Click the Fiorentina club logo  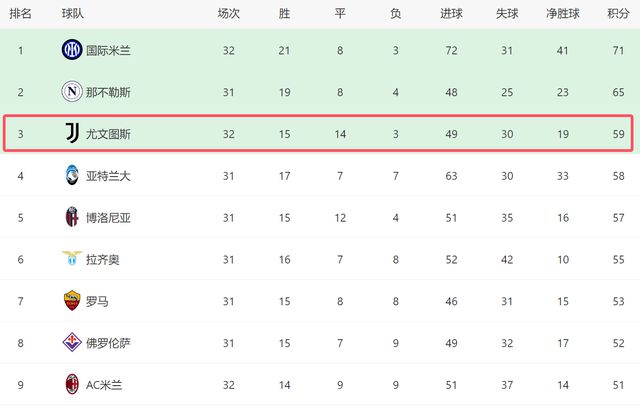[x=71, y=342]
